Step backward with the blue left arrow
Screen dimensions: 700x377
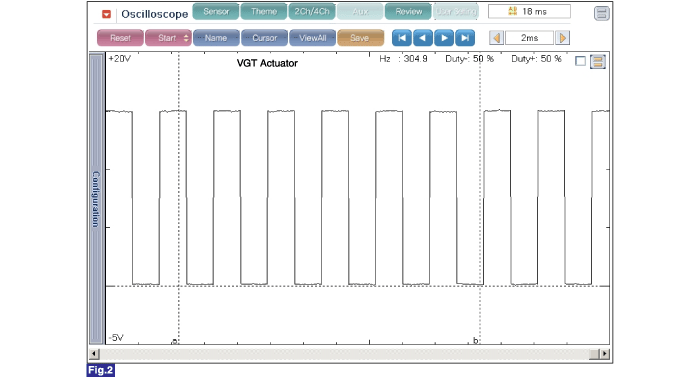point(423,38)
